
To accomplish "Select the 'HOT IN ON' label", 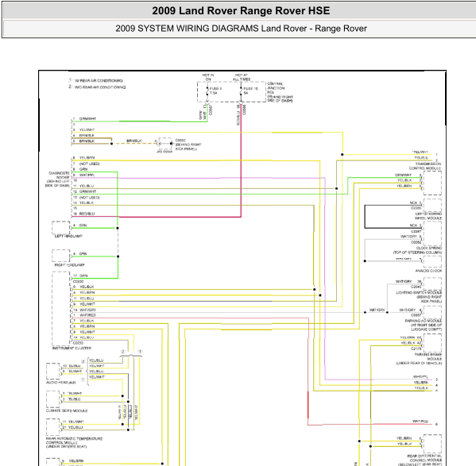I will click(208, 77).
